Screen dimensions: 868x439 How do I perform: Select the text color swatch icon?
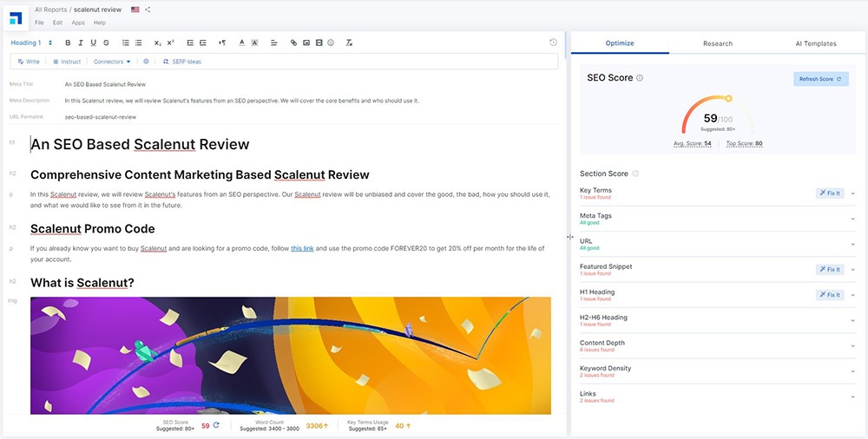242,43
